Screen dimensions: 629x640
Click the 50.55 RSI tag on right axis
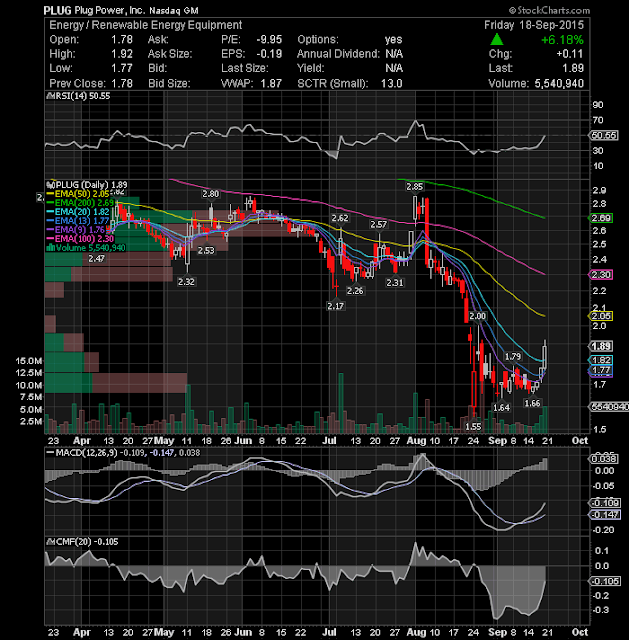[x=603, y=135]
